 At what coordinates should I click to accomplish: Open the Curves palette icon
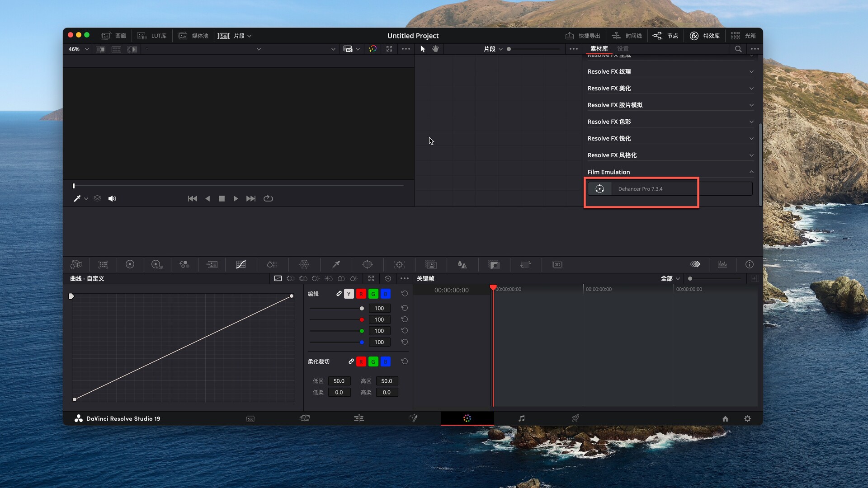[x=241, y=265]
